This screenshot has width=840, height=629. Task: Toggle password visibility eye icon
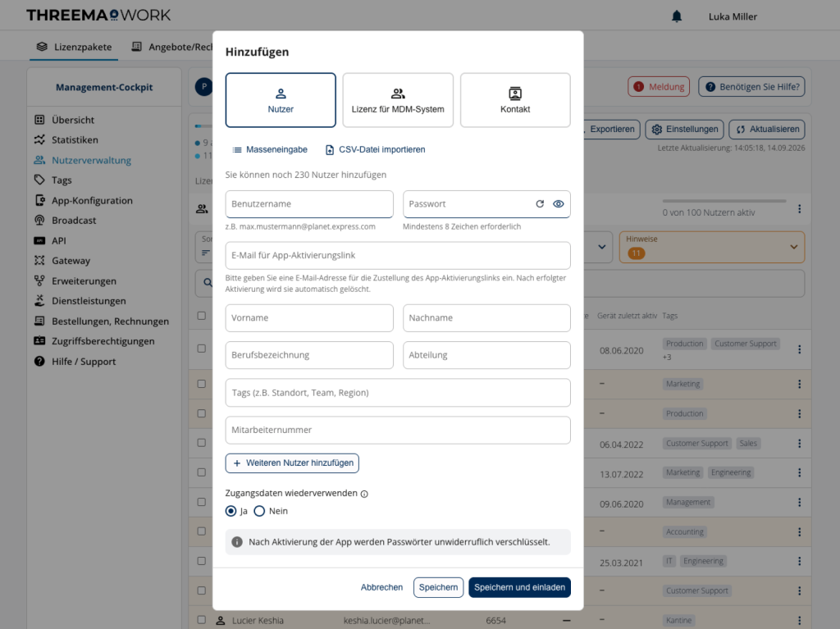point(558,204)
